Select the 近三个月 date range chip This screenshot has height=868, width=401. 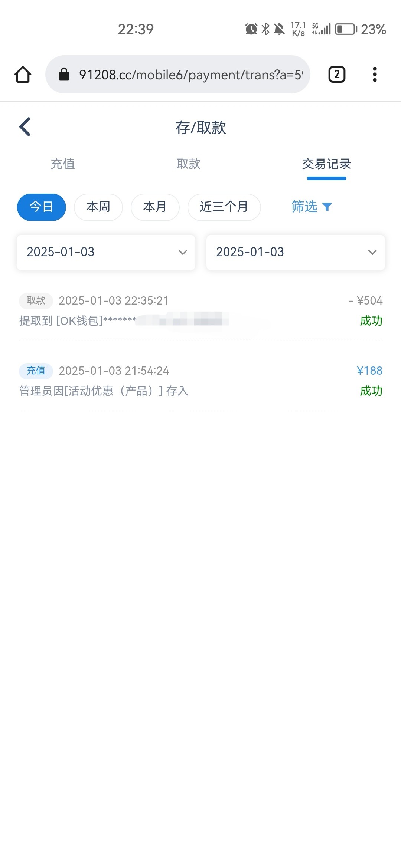pos(224,207)
